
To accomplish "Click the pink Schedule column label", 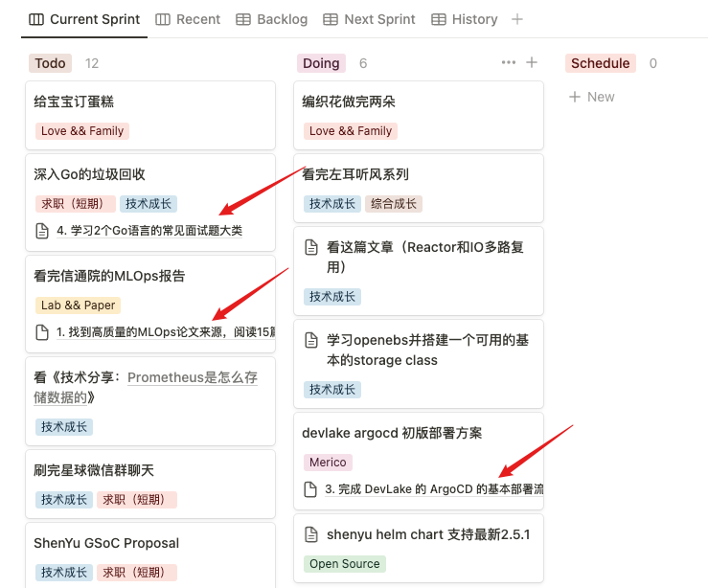I will [600, 63].
